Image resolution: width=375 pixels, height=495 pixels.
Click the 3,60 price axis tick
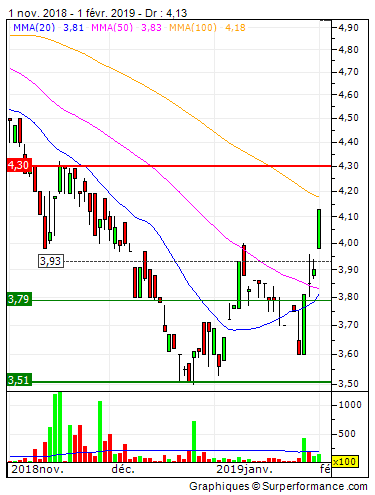click(348, 353)
